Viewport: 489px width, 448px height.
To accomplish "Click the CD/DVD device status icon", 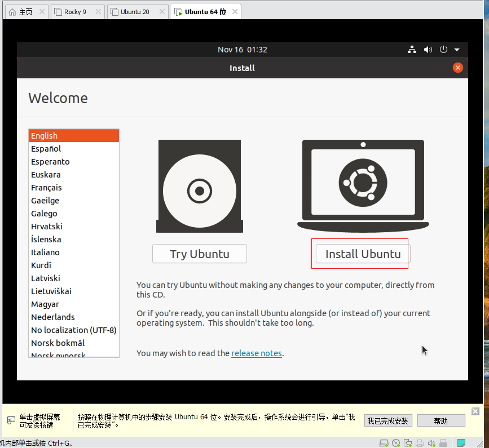I will pyautogui.click(x=396, y=443).
